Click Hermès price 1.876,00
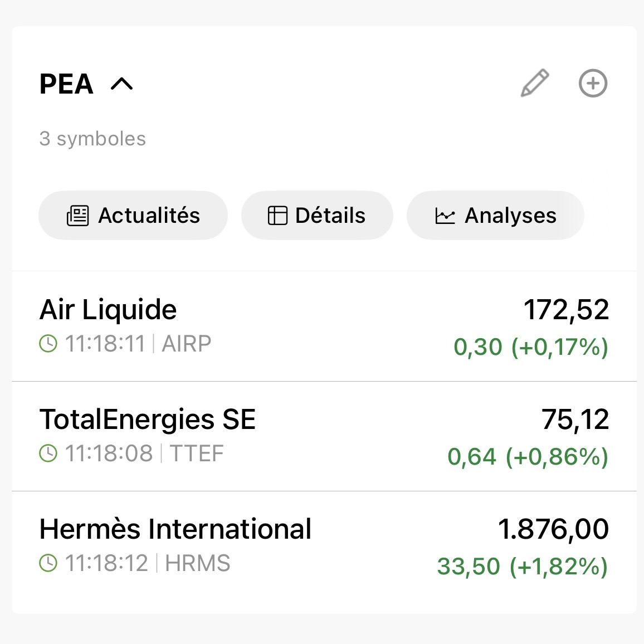The width and height of the screenshot is (644, 644). point(553,529)
